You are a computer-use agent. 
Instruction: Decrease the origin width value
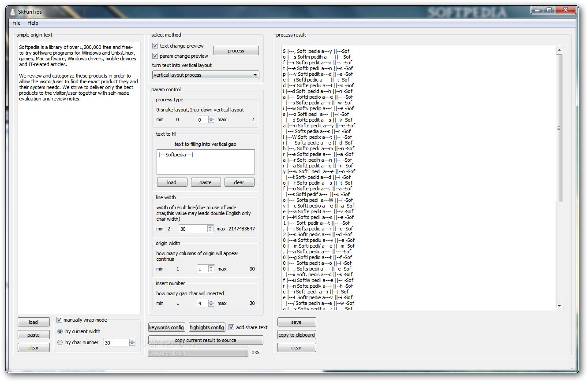[211, 271]
